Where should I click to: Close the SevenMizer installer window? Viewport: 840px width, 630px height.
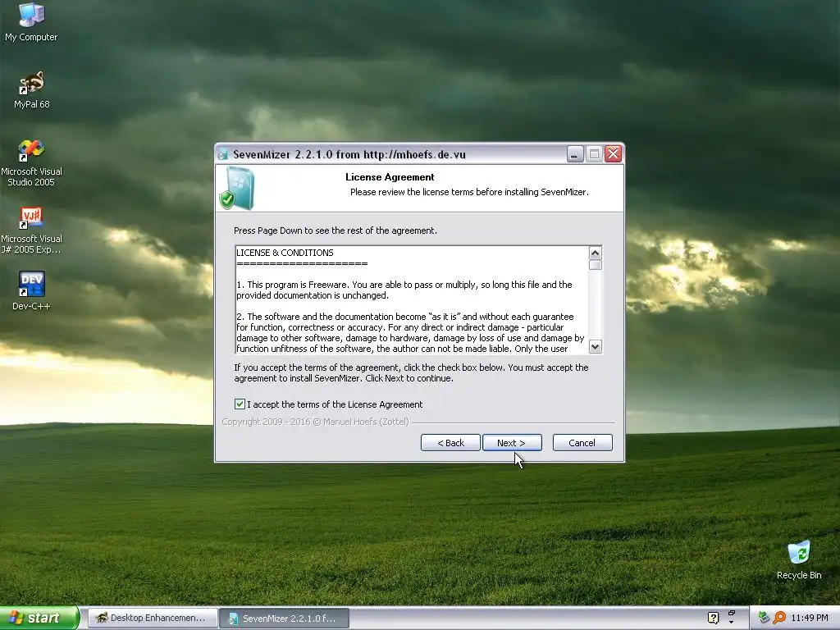[613, 154]
